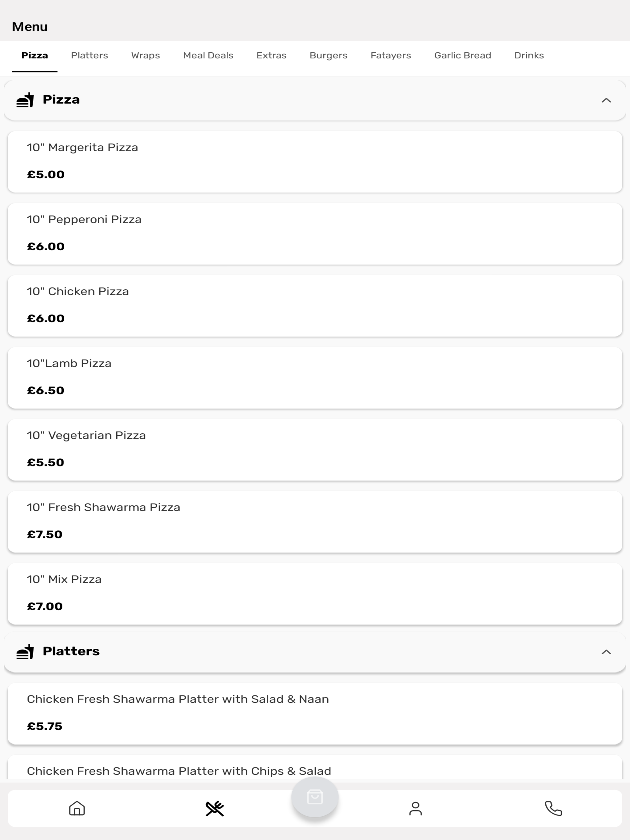
Task: Tap the phone call icon
Action: pyautogui.click(x=553, y=808)
